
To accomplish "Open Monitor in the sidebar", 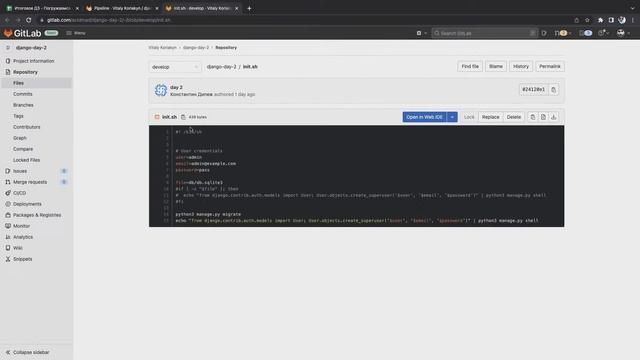I will click(x=21, y=226).
